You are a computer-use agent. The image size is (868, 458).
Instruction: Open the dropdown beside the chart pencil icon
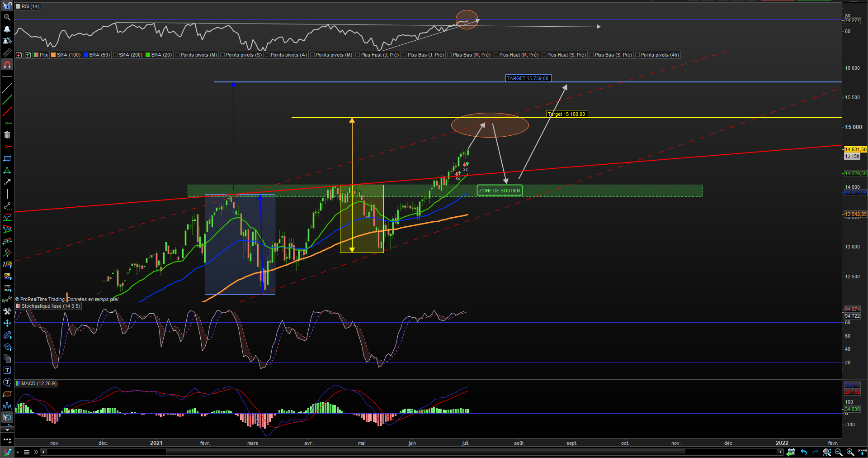point(18,452)
